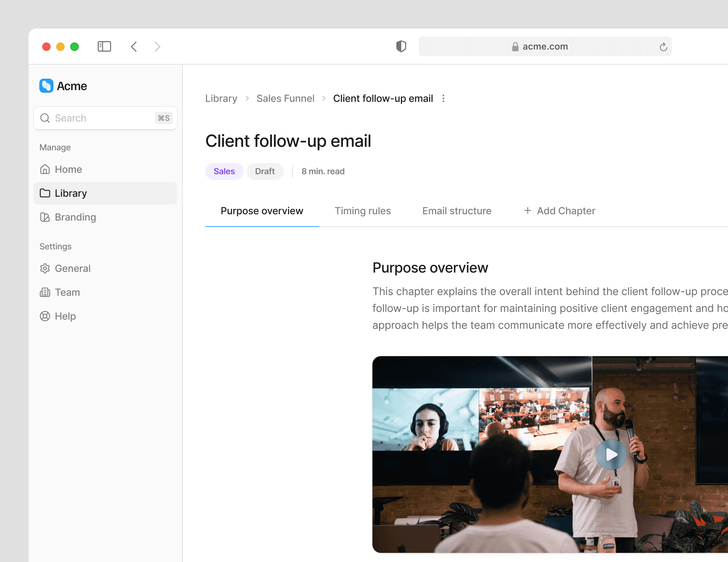The image size is (728, 562).
Task: Reload the page with refresh icon
Action: [663, 47]
